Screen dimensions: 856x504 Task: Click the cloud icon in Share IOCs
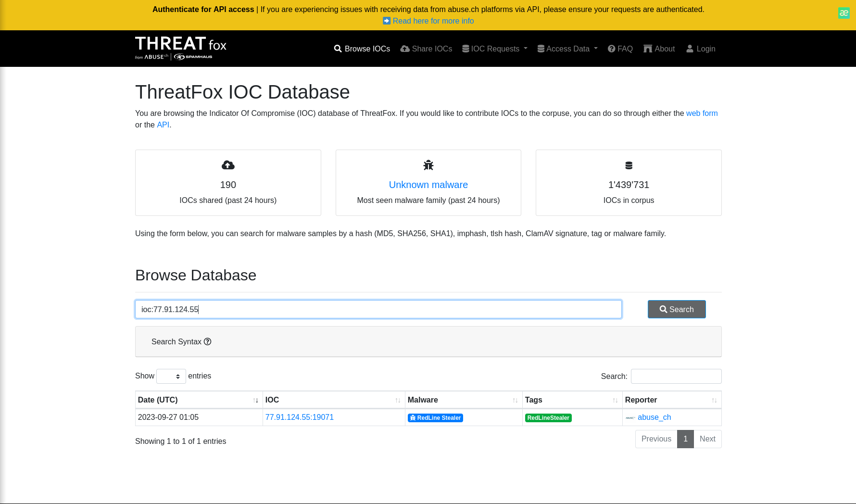point(405,49)
